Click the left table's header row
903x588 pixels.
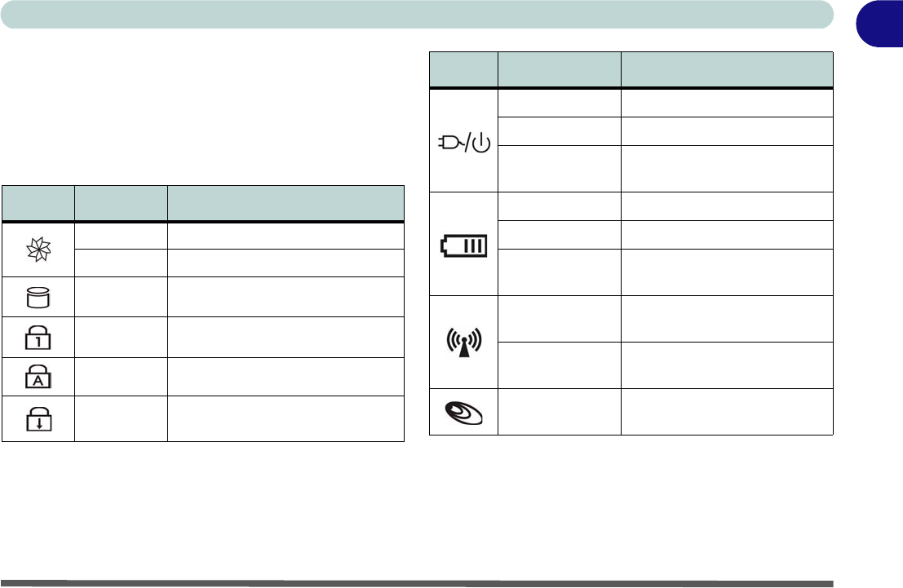coord(202,203)
